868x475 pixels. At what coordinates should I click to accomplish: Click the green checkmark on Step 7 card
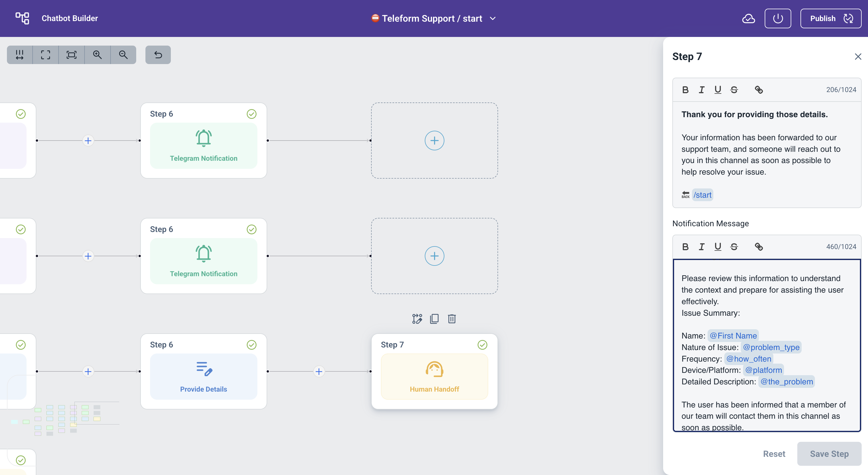click(x=482, y=345)
